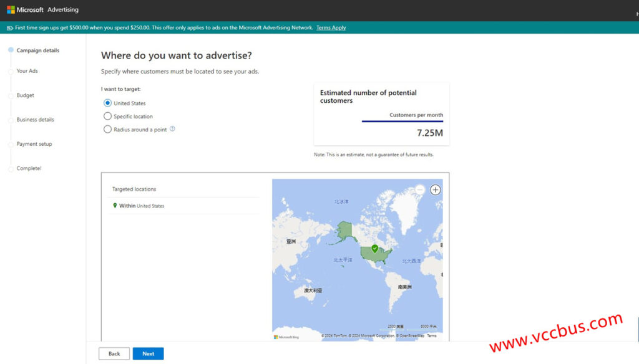The height and width of the screenshot is (364, 639).
Task: Click the green location pin beside Within United States
Action: pyautogui.click(x=115, y=206)
